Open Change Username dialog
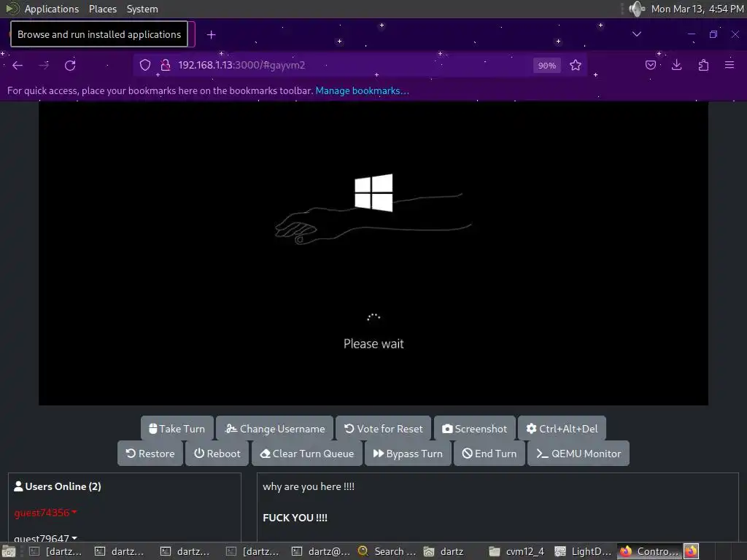747x560 pixels. pyautogui.click(x=275, y=429)
